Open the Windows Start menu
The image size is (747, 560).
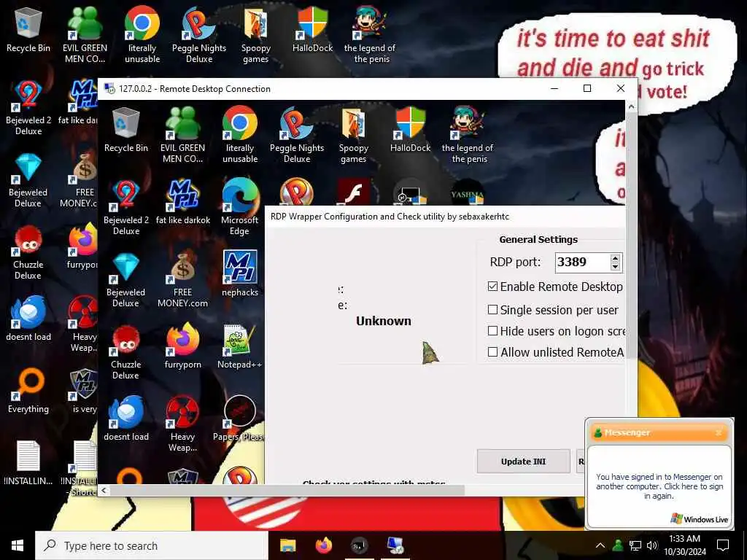18,545
